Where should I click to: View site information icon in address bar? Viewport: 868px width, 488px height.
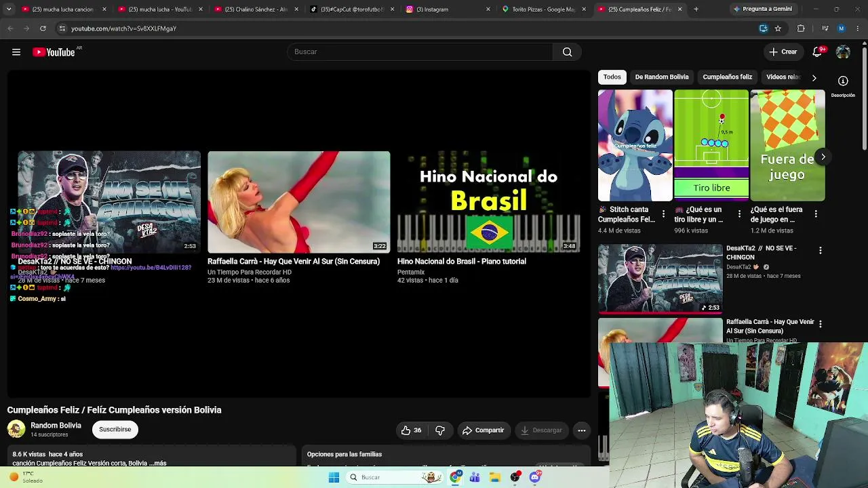[62, 28]
